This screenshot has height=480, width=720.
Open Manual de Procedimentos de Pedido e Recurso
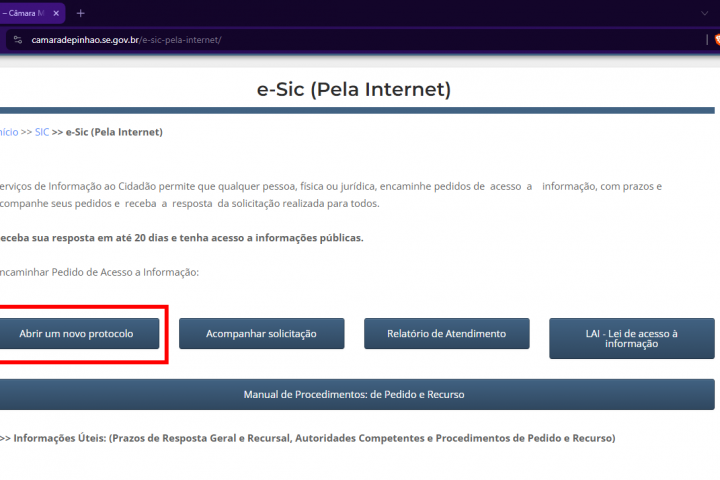tap(354, 394)
